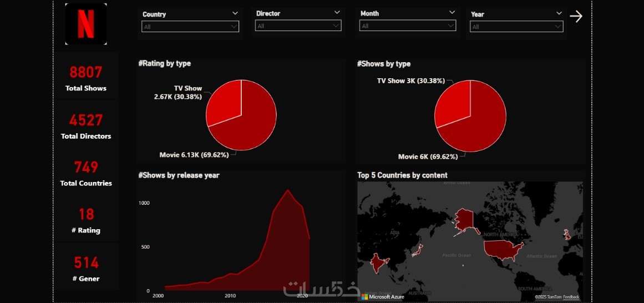Open the Year 'All' dropdown box
The width and height of the screenshot is (644, 303).
516,27
